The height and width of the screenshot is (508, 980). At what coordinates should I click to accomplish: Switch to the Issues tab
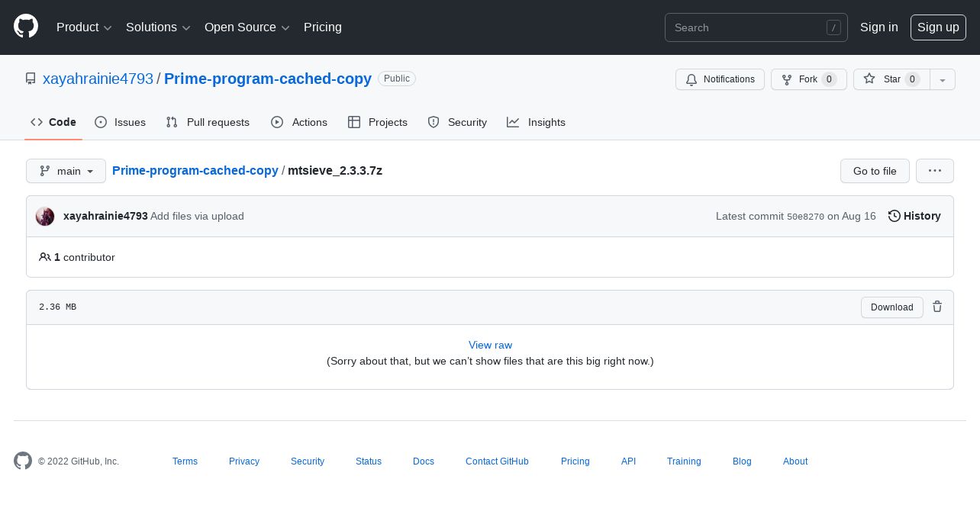pyautogui.click(x=121, y=122)
